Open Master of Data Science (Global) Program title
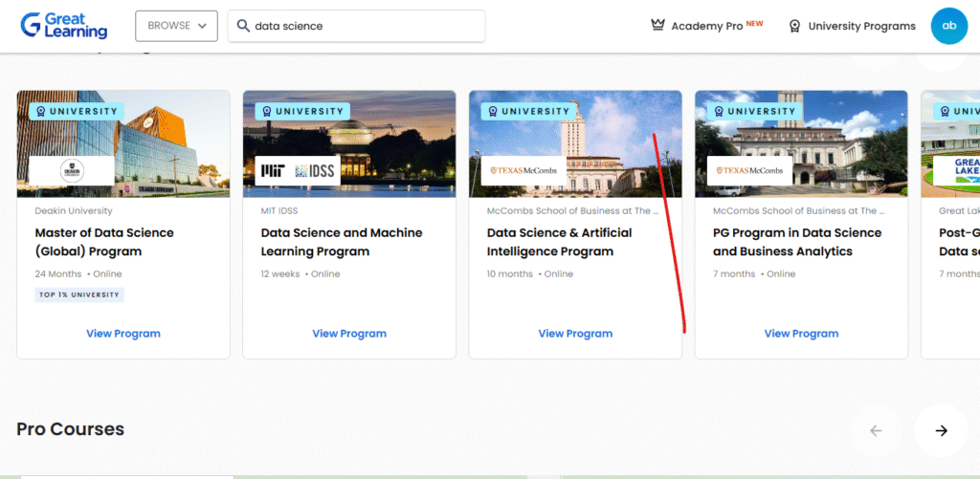Image resolution: width=980 pixels, height=479 pixels. coord(104,242)
